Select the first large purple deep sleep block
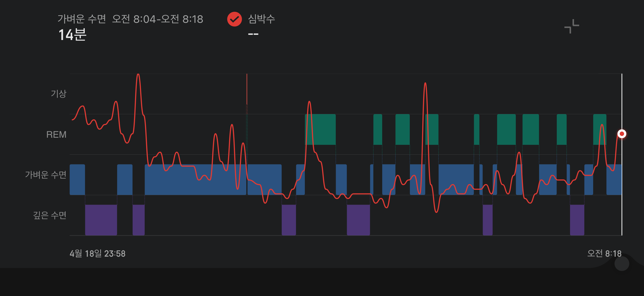This screenshot has height=296, width=644. (x=101, y=220)
